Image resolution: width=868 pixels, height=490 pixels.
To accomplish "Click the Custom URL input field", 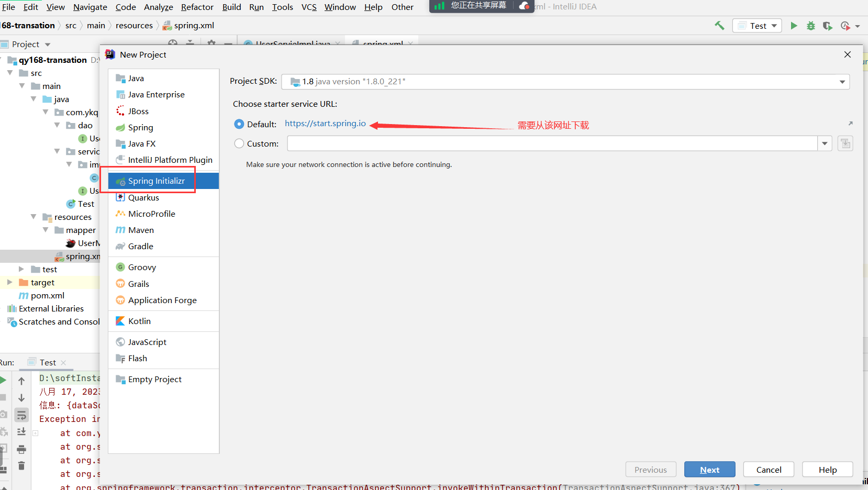I will 552,143.
